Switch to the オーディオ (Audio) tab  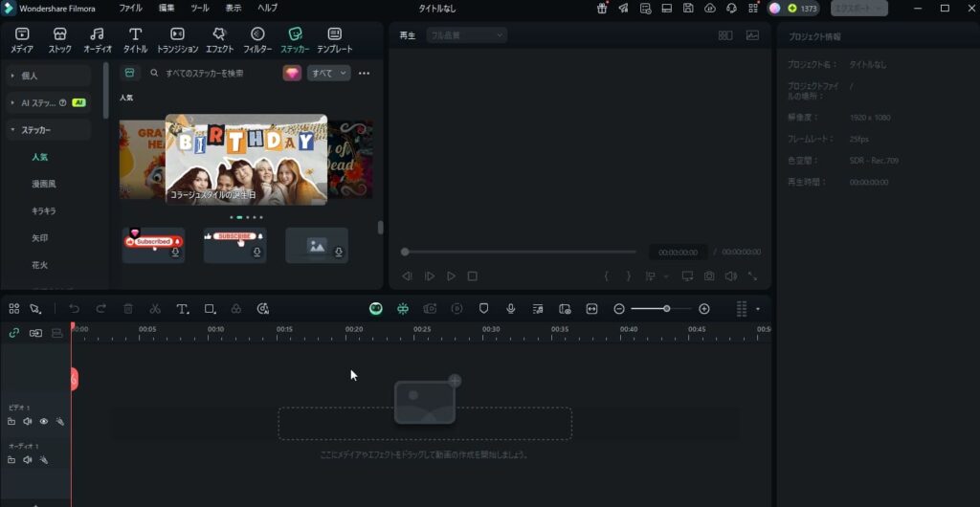click(98, 40)
